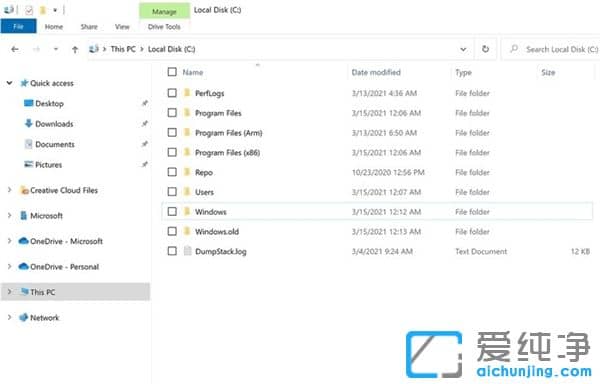Expand OneDrive - Microsoft node

tap(10, 241)
